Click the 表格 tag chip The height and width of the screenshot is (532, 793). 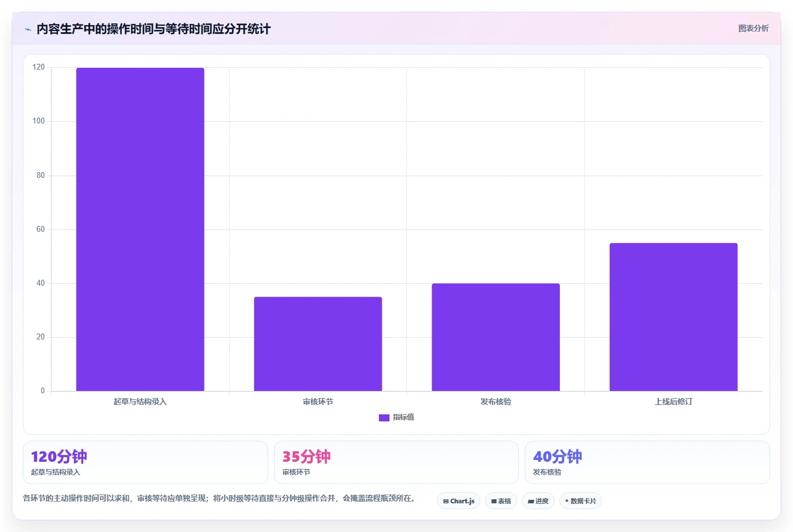(501, 501)
